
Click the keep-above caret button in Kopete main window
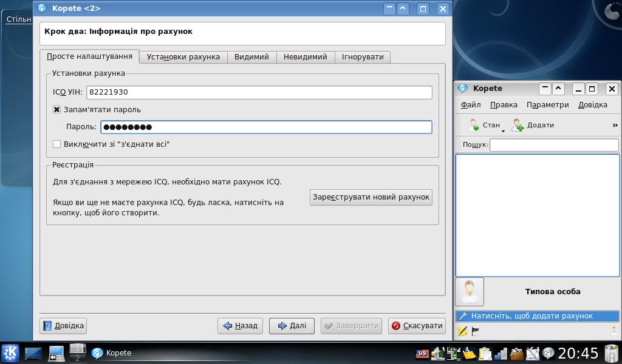coord(558,89)
